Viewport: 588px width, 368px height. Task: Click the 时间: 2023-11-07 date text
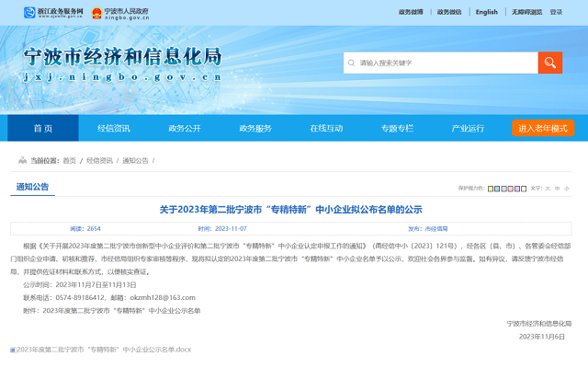tap(222, 229)
